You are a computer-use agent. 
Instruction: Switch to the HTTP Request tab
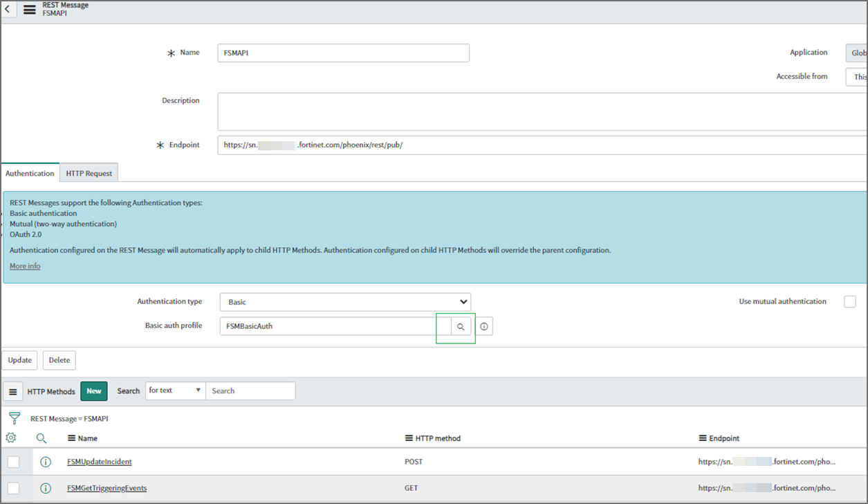(x=89, y=173)
